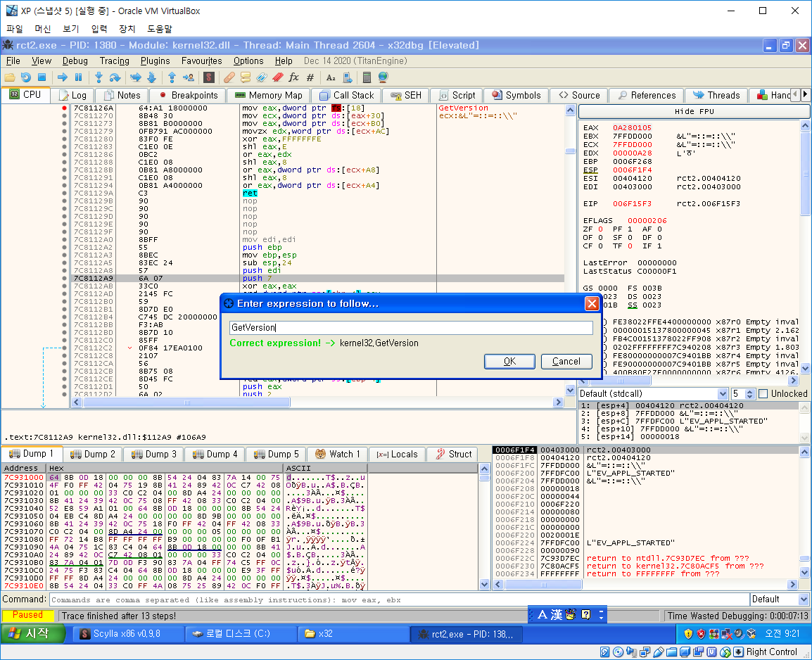
Task: Open the VirtualBox 장치 menu
Action: (x=127, y=29)
